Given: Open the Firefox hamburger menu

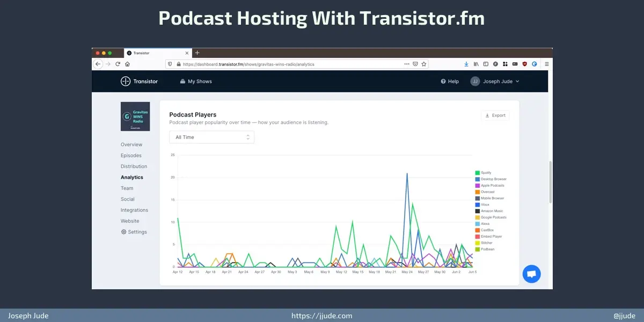Looking at the screenshot, I should pyautogui.click(x=546, y=64).
